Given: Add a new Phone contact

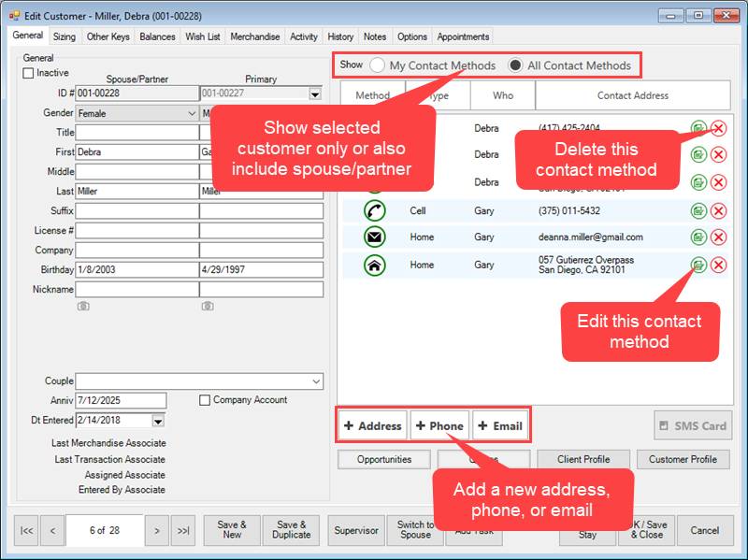Looking at the screenshot, I should [x=438, y=425].
